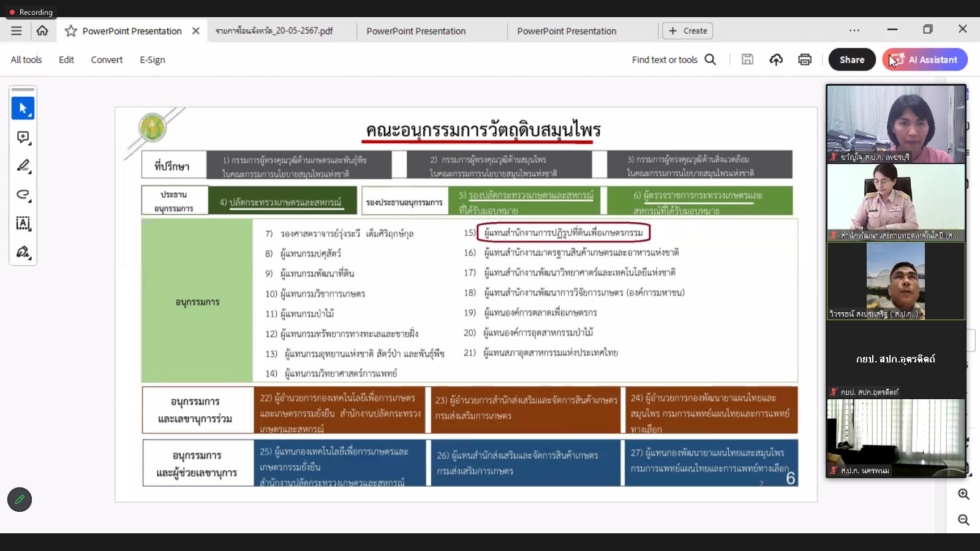The height and width of the screenshot is (551, 980).
Task: Open the Convert menu
Action: (x=107, y=59)
